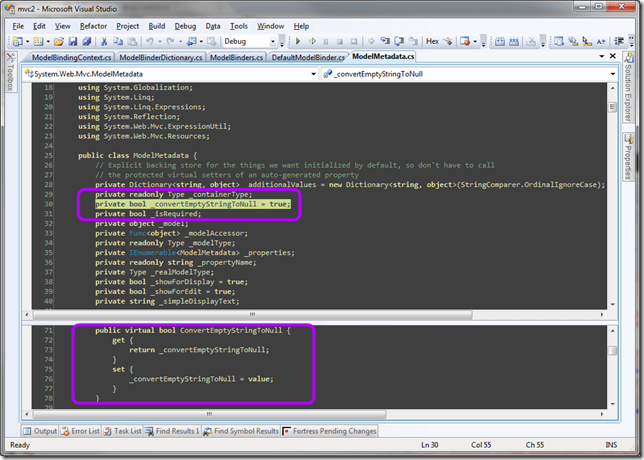
Task: Open the Solution Explorer side panel
Action: pos(628,87)
